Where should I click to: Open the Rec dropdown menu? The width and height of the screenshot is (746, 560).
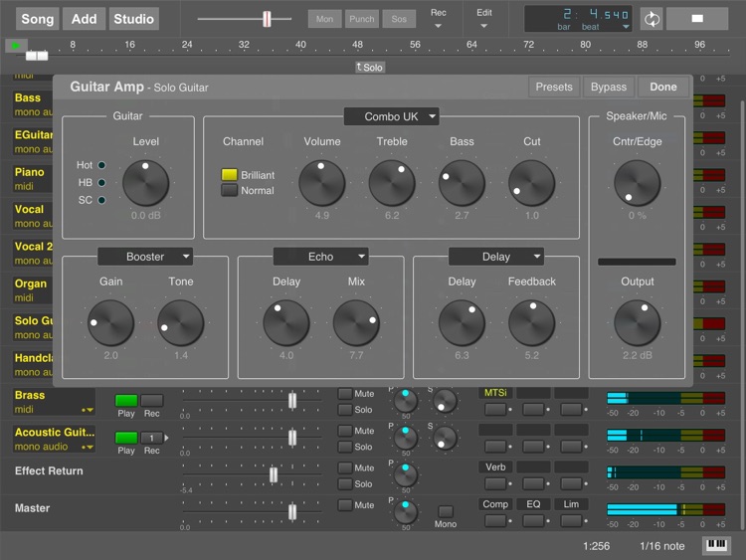[438, 19]
